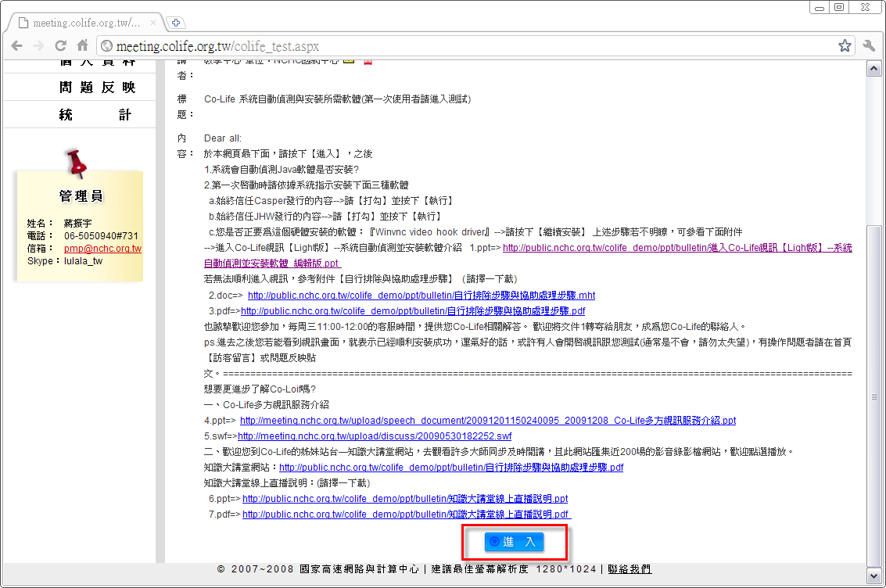Click the admin name 蔣振宇
Viewport: 886px width, 588px height.
point(78,223)
